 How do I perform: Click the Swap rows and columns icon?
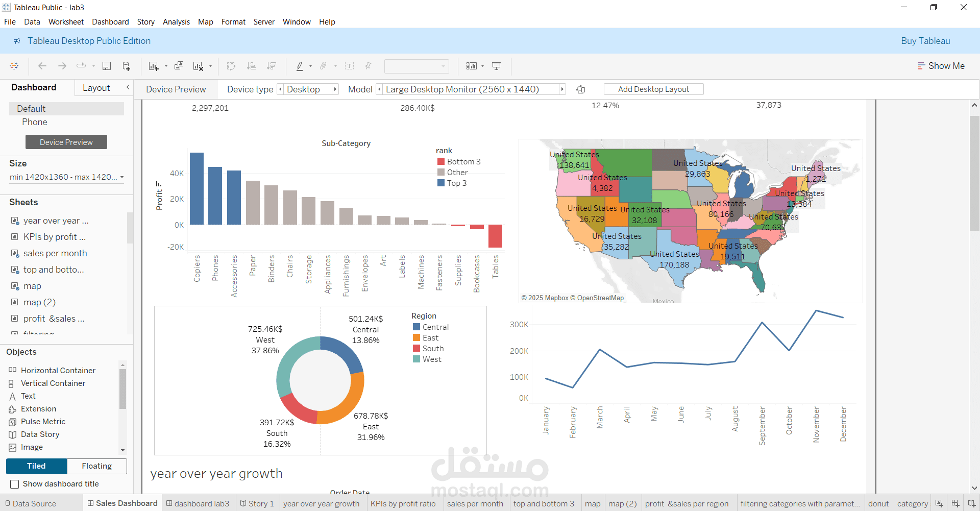(231, 66)
